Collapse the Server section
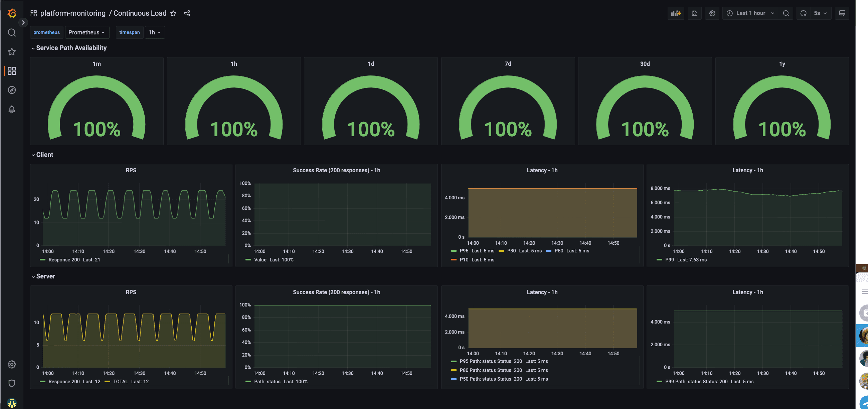Viewport: 868px width, 409px height. tap(45, 276)
